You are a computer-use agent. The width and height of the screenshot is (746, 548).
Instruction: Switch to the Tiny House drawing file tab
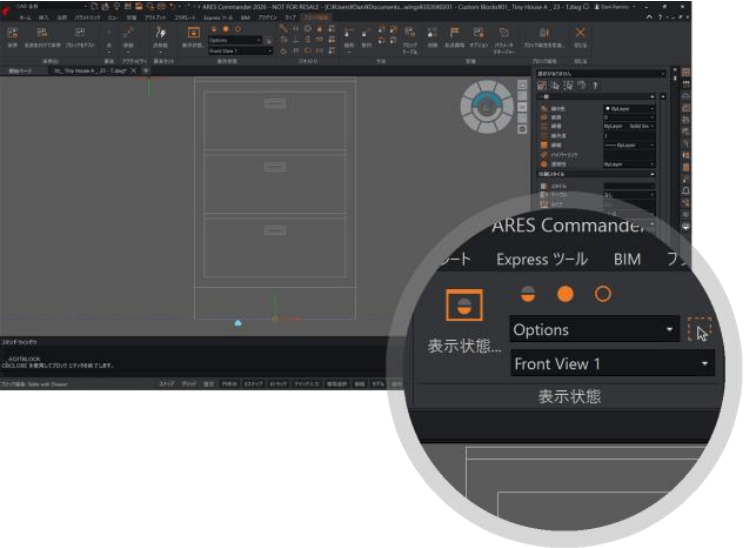coord(87,70)
